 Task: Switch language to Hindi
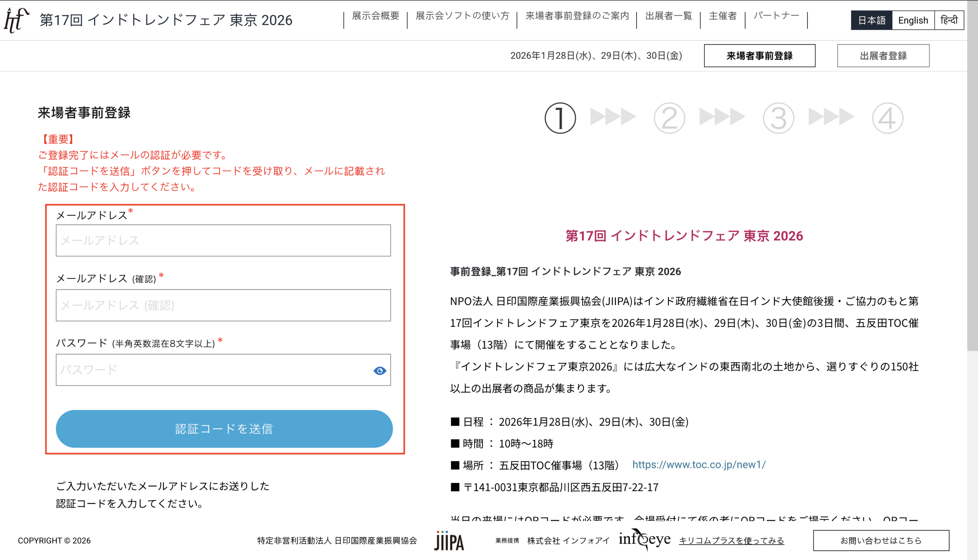point(949,20)
